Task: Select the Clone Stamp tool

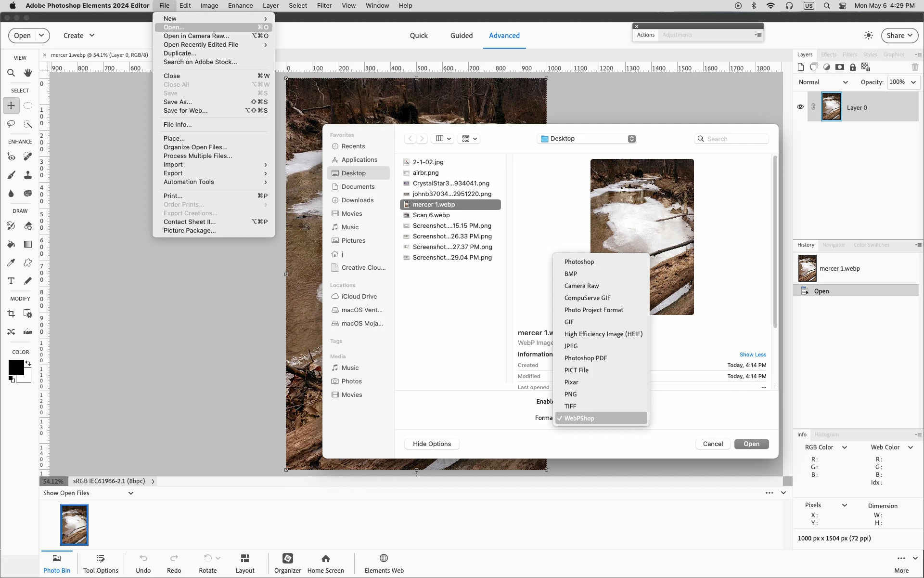Action: (28, 175)
